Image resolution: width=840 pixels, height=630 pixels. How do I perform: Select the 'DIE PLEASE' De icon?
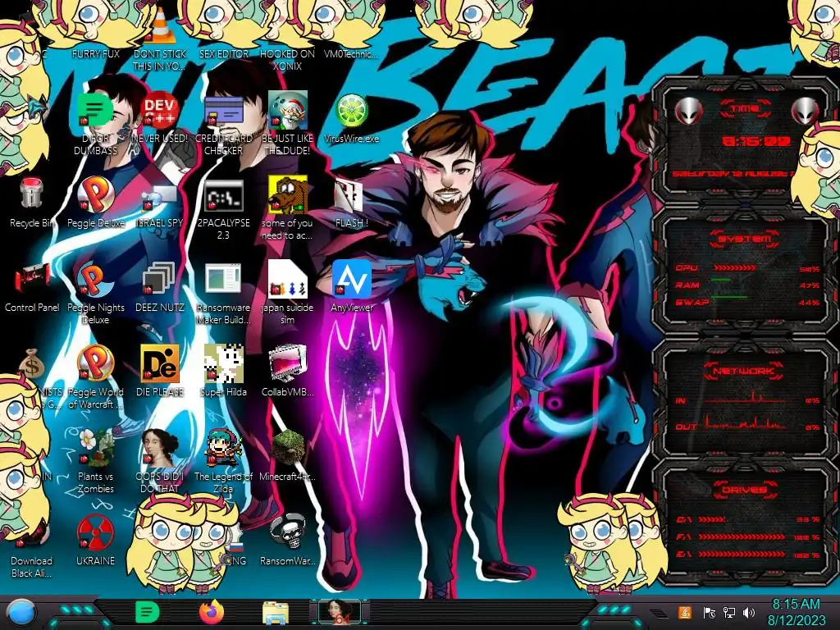160,363
